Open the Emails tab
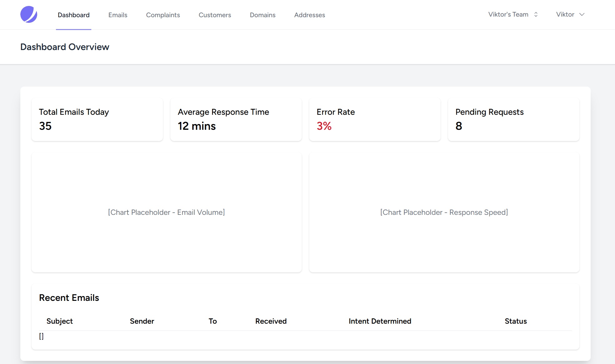 click(118, 15)
